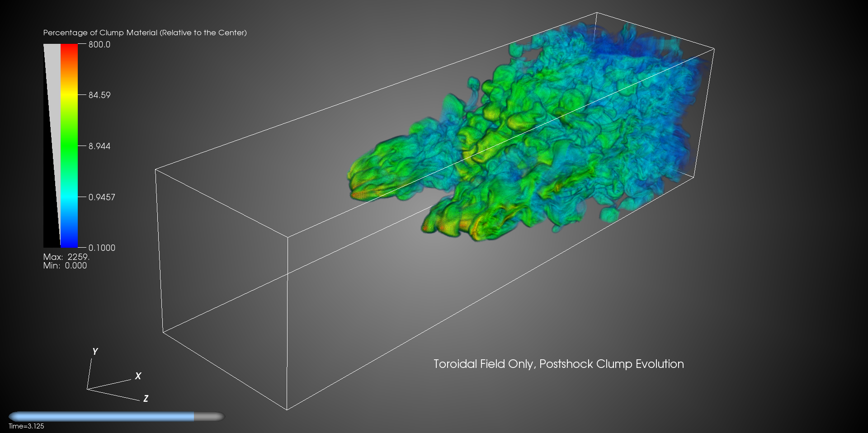The height and width of the screenshot is (433, 868).
Task: Click the Y axis label
Action: (x=95, y=351)
